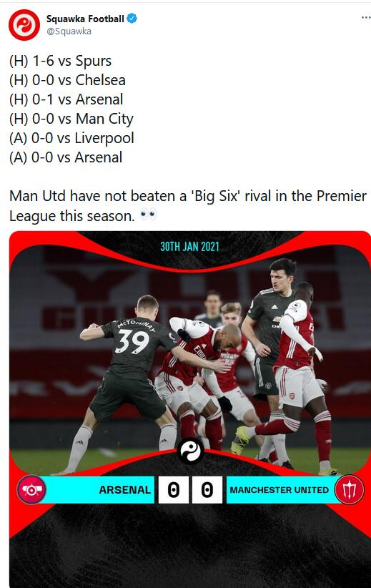Click the eyes emoji in tweet
The width and height of the screenshot is (371, 588).
149,215
